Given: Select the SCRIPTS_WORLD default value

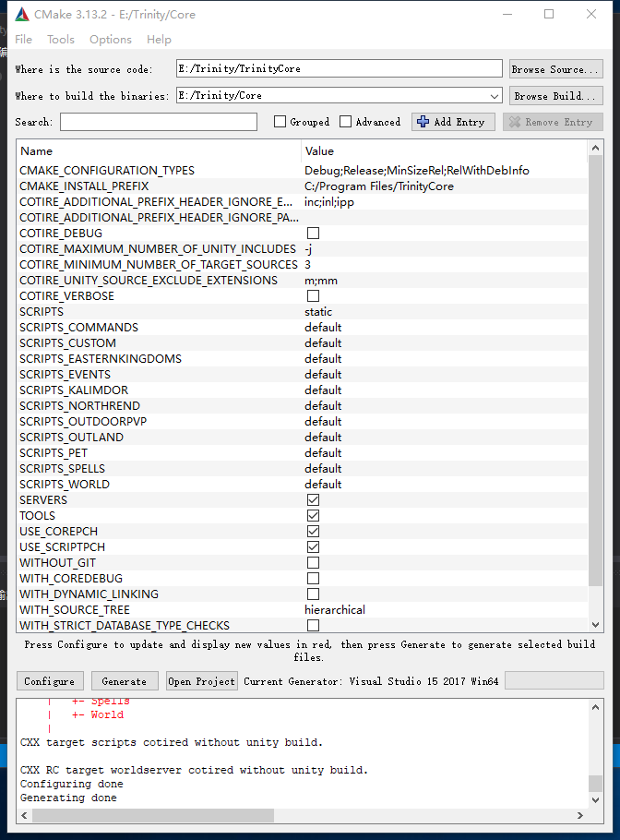Looking at the screenshot, I should coord(323,485).
